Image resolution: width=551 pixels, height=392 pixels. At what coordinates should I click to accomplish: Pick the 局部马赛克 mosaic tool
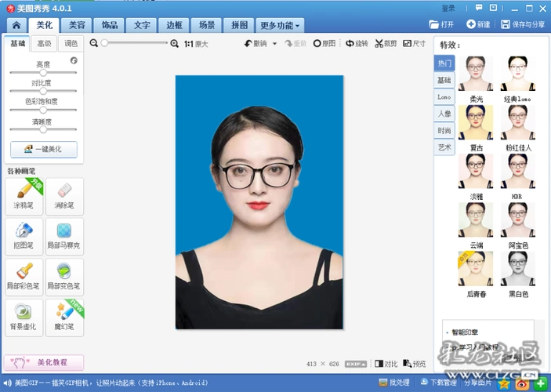(64, 237)
